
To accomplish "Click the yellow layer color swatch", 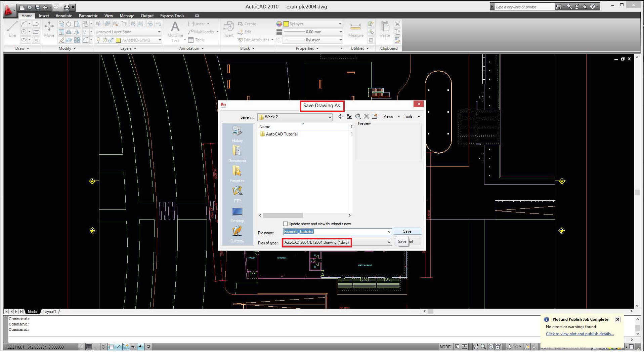I will click(x=118, y=40).
